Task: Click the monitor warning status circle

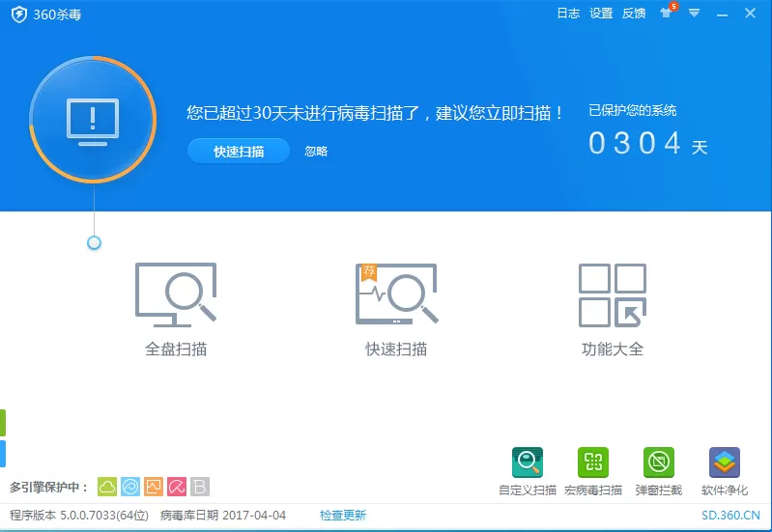Action: coord(93,120)
